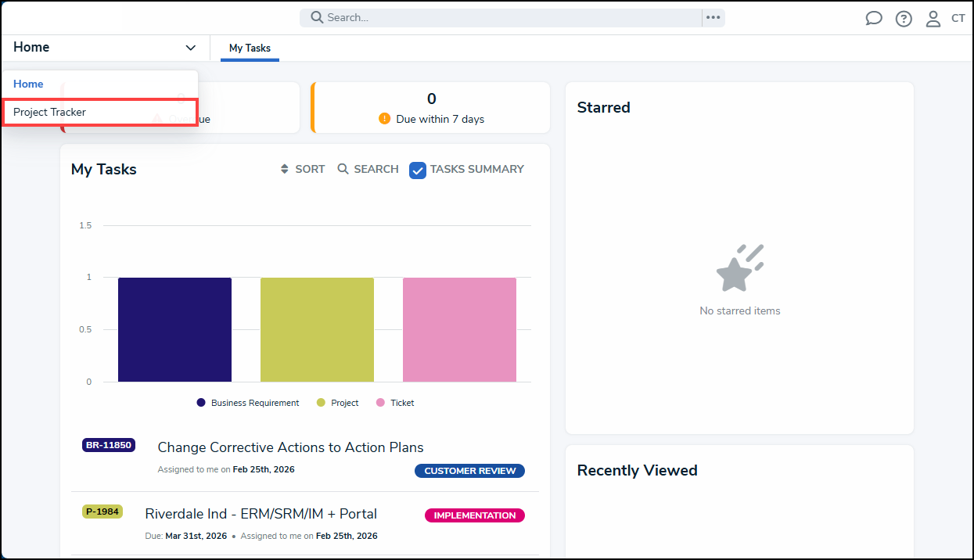This screenshot has height=560, width=974.
Task: Open Riverdale Ind - ERM/SRM/IM + Portal task
Action: (x=261, y=514)
